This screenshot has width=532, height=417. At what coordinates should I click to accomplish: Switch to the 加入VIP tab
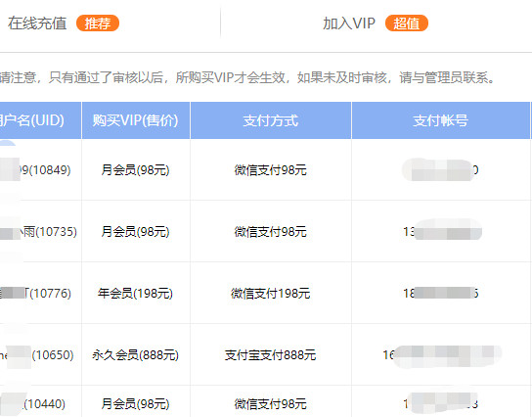[349, 23]
